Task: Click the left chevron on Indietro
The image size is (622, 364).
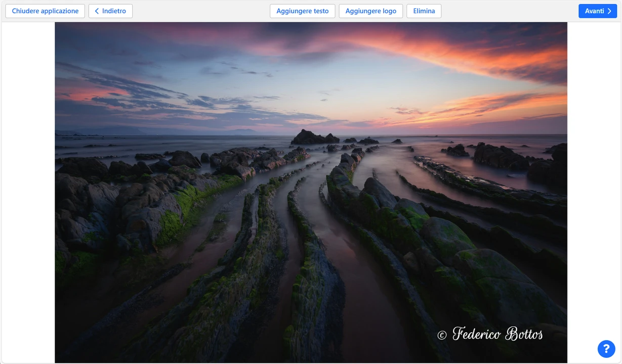Action: pyautogui.click(x=97, y=11)
